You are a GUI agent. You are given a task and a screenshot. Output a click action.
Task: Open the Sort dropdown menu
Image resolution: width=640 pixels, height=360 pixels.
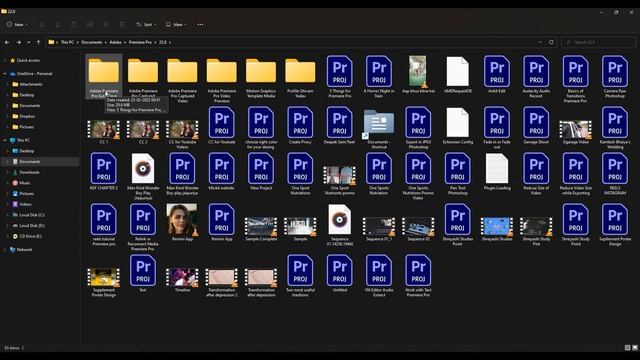(x=146, y=24)
